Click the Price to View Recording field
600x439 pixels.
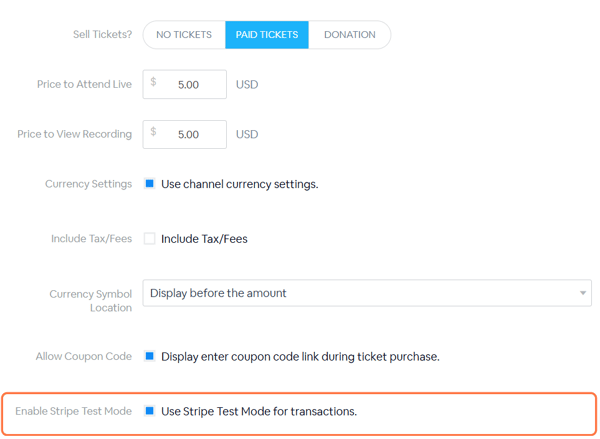(x=184, y=134)
